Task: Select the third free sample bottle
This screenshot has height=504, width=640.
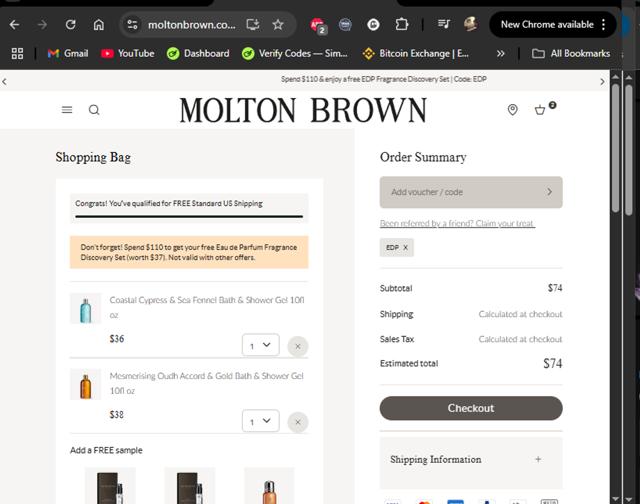Action: coord(269,486)
